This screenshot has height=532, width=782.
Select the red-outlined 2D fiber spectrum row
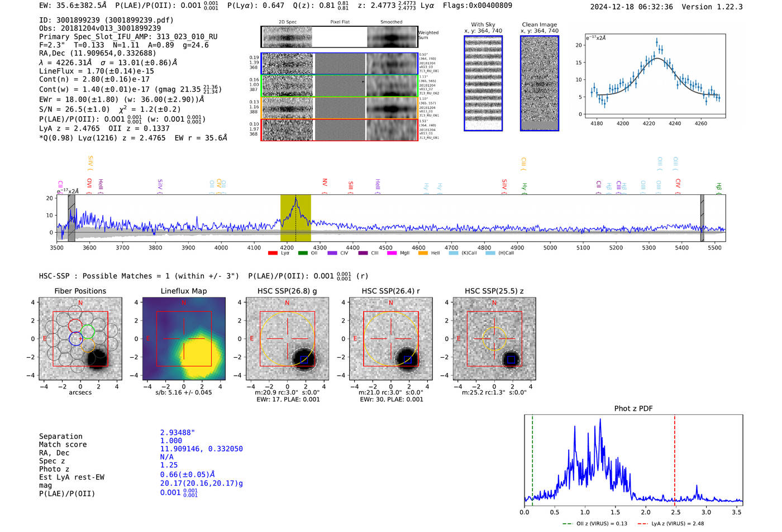[x=339, y=130]
